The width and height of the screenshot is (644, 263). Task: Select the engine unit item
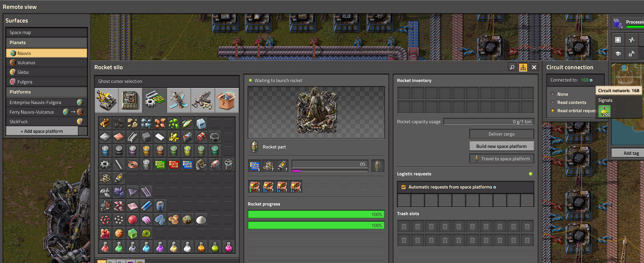pos(201,165)
